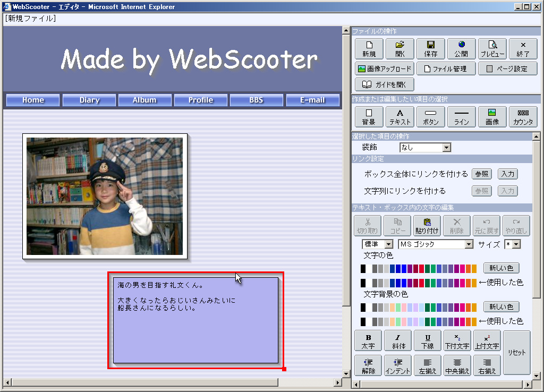Open 画像アップロード image upload

[385, 69]
